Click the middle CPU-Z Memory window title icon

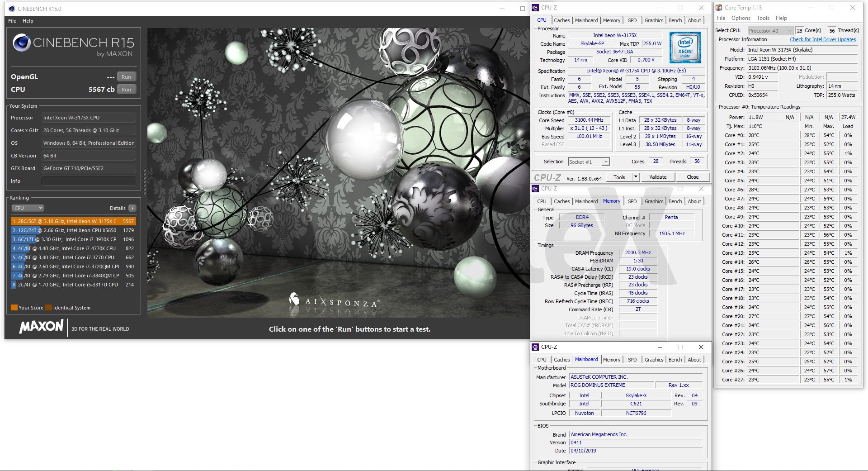point(535,189)
